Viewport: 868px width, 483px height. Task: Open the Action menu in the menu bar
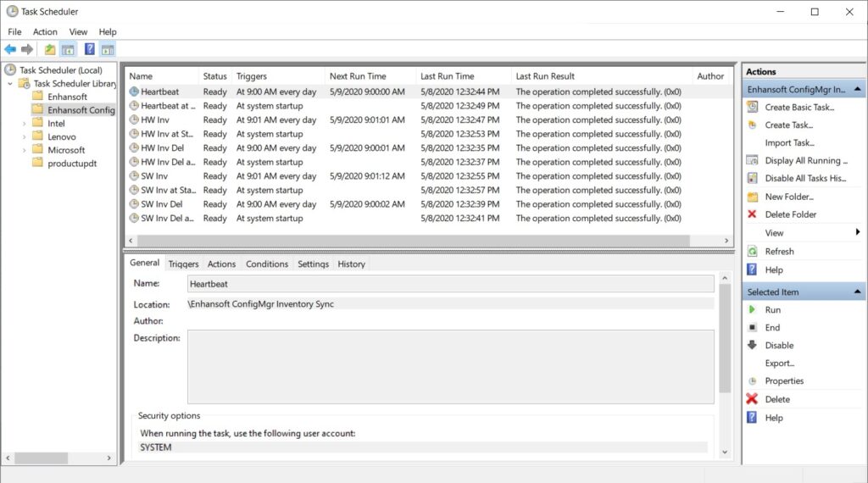pyautogui.click(x=45, y=32)
